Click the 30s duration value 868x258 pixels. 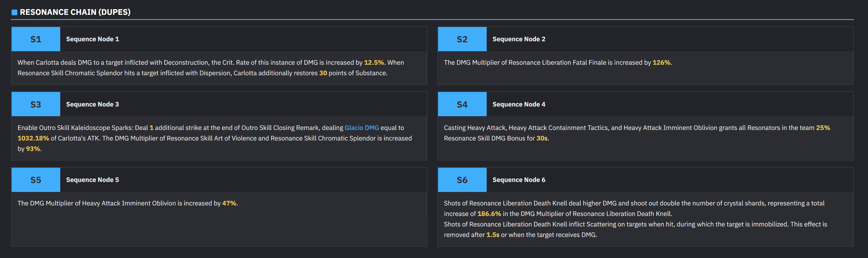point(542,138)
